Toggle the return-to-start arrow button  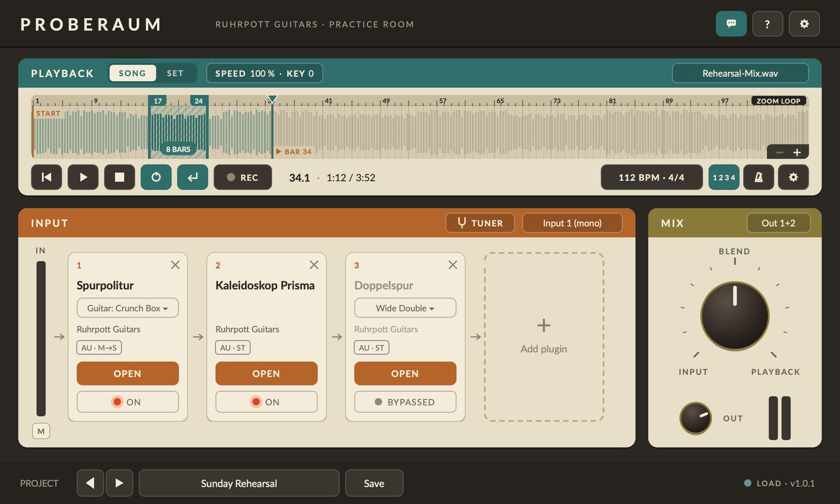point(193,177)
